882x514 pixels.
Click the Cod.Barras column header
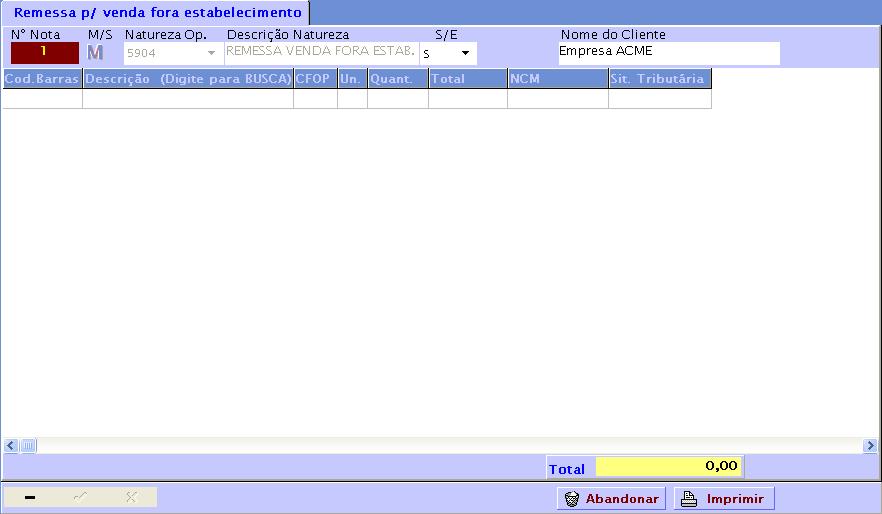pyautogui.click(x=42, y=79)
